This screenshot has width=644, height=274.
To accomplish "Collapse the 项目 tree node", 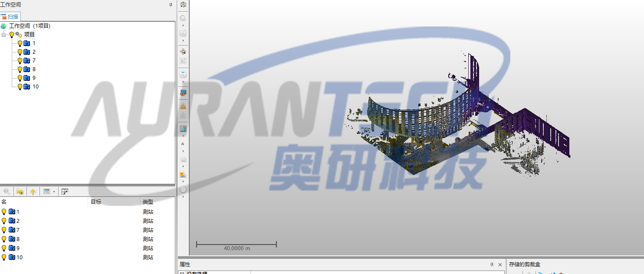I will (4, 35).
